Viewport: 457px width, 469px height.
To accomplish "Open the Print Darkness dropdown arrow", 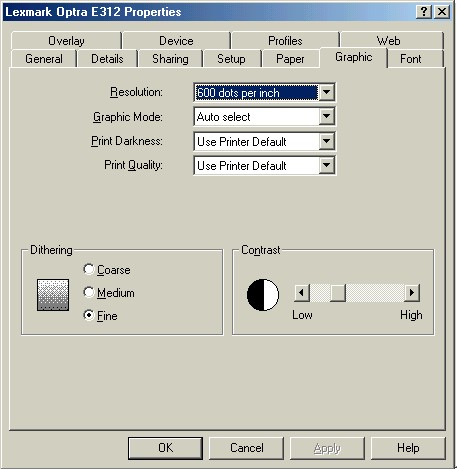I will coord(327,141).
